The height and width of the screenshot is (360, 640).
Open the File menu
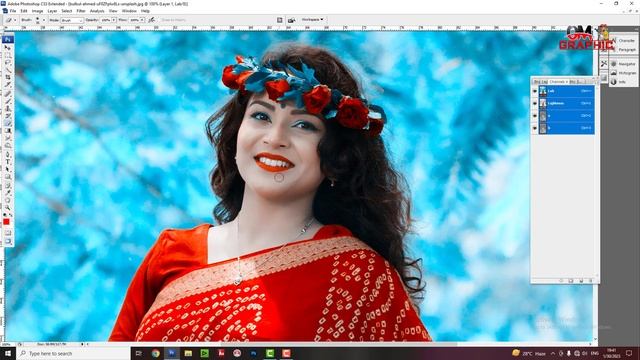13,11
